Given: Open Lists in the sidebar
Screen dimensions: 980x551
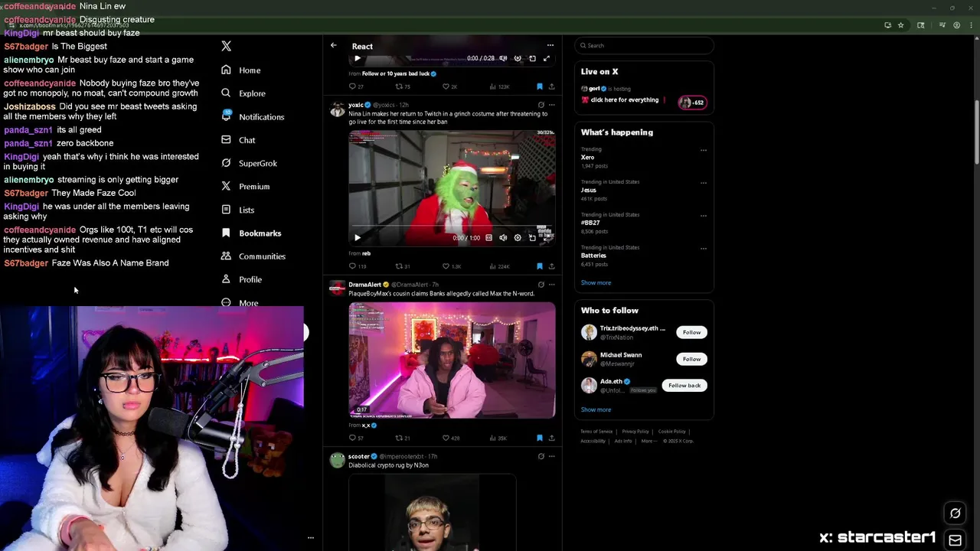Looking at the screenshot, I should click(x=237, y=210).
